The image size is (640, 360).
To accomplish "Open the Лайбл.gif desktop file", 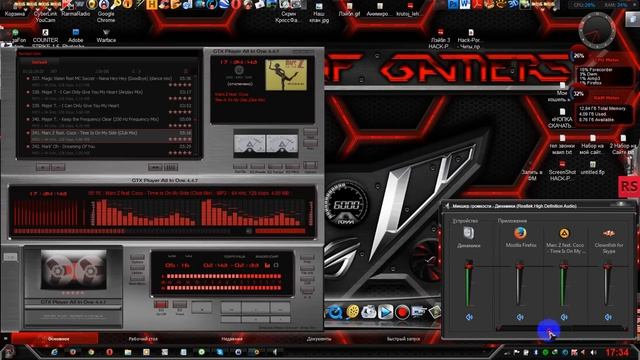I will [x=349, y=10].
